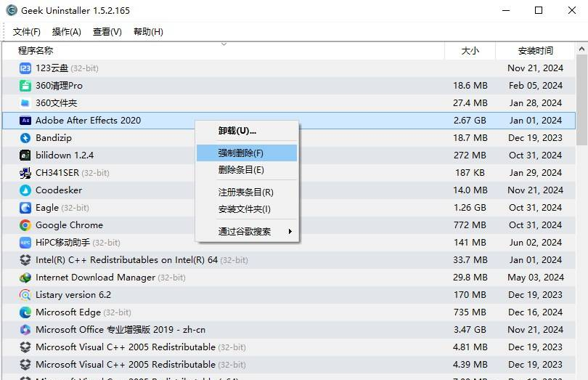The width and height of the screenshot is (588, 380).
Task: Select the Microsoft Edge icon
Action: pos(25,312)
